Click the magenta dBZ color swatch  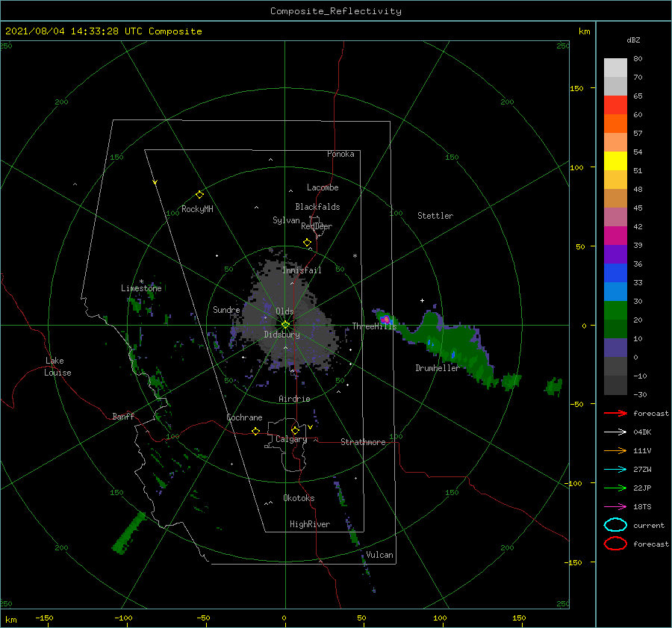click(615, 236)
